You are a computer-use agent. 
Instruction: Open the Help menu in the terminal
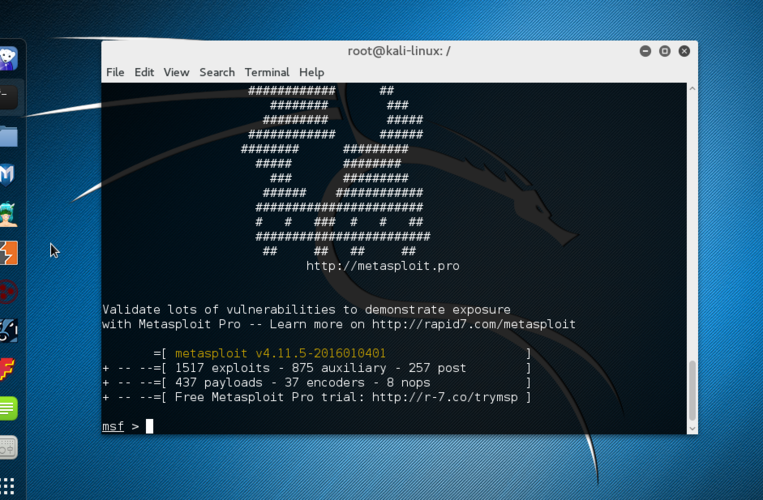coord(311,72)
